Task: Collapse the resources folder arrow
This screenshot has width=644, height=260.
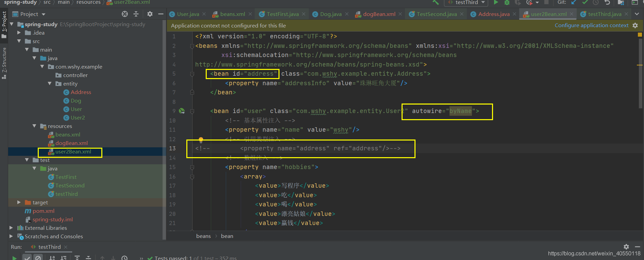Action: [34, 126]
